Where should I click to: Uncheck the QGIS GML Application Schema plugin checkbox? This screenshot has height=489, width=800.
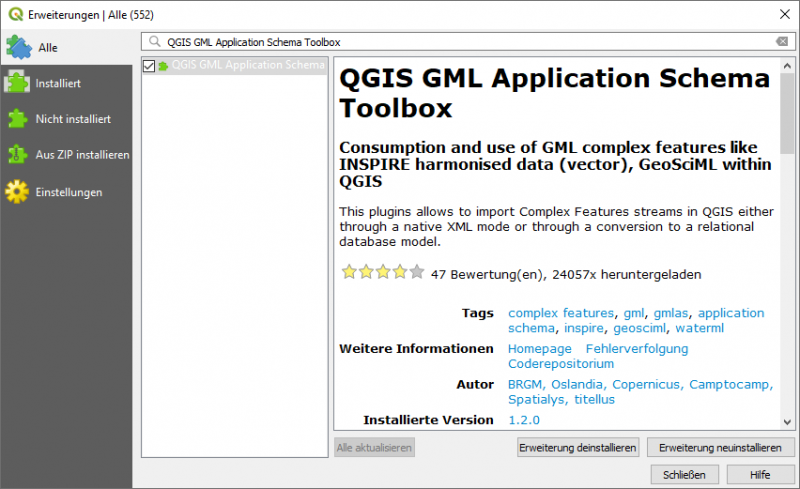pyautogui.click(x=149, y=66)
